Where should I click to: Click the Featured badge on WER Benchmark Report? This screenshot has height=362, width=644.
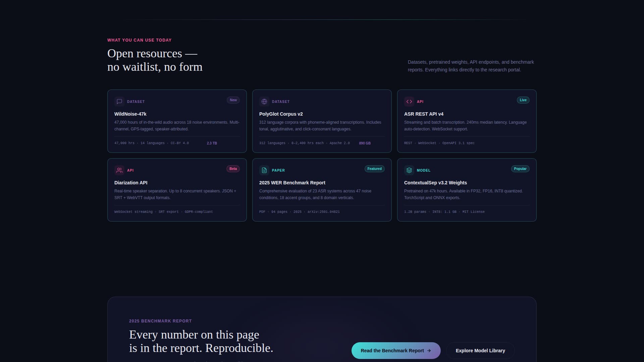(x=374, y=169)
